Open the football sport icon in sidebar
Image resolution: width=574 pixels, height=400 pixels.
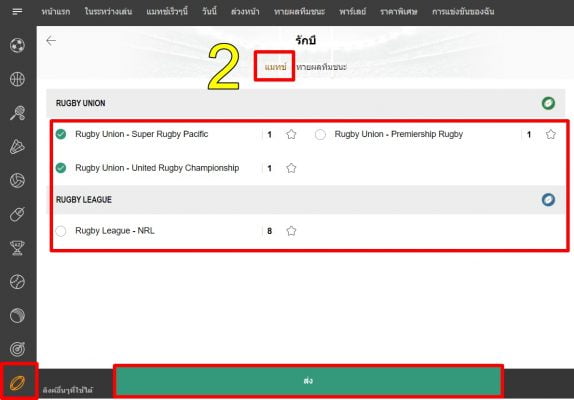point(17,45)
